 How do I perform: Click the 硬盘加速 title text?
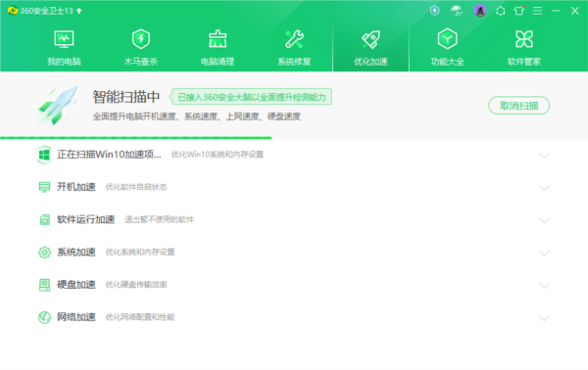[76, 285]
